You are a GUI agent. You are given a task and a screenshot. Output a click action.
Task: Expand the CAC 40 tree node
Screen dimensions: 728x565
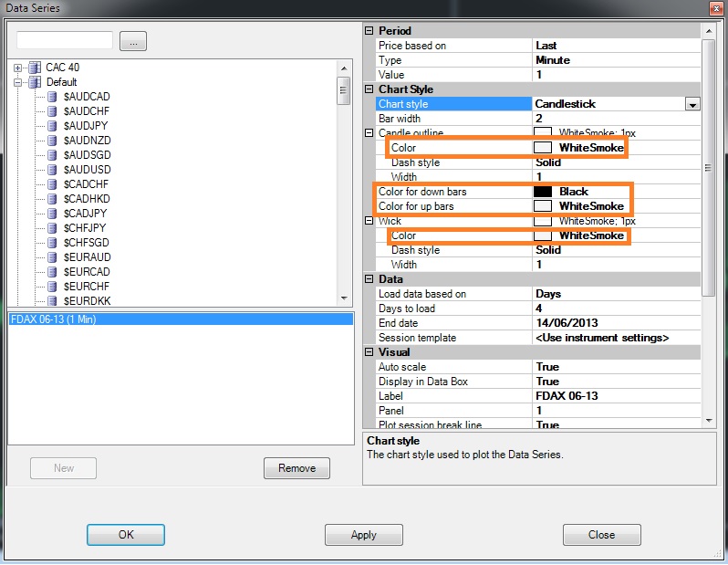pos(17,68)
